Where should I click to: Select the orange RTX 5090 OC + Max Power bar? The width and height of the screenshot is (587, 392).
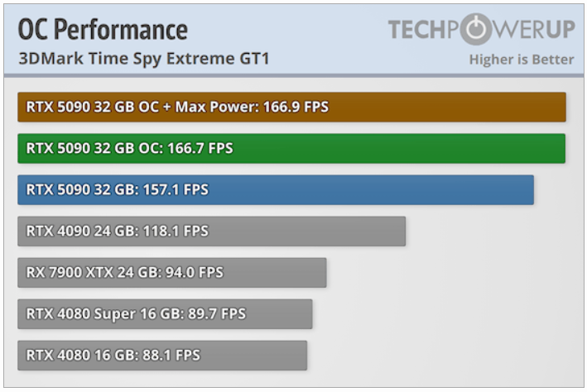pyautogui.click(x=291, y=107)
